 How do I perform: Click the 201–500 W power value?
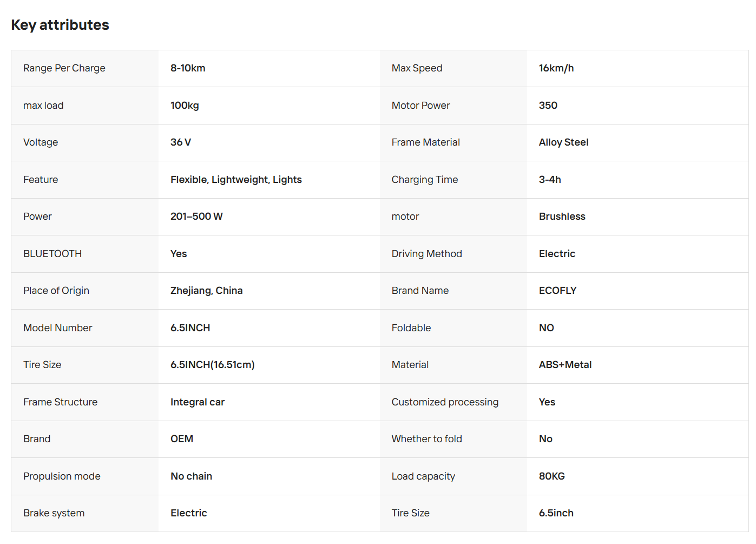[x=196, y=217]
